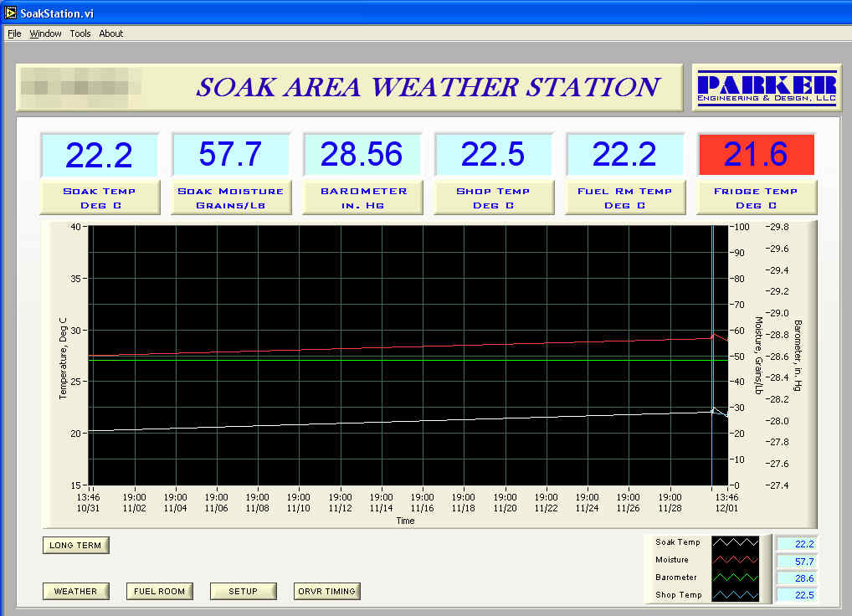The width and height of the screenshot is (852, 616).
Task: Click the 13:46 12/01 time axis end
Action: (x=726, y=502)
